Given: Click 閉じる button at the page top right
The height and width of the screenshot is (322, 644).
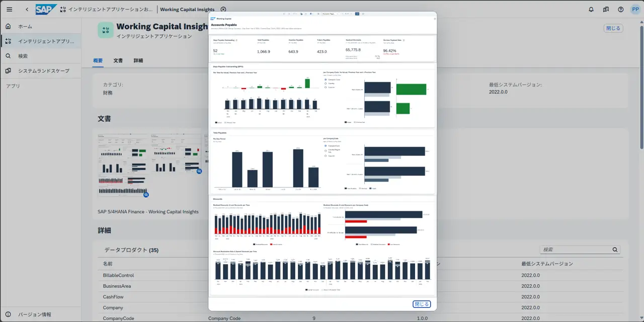Looking at the screenshot, I should pos(612,28).
